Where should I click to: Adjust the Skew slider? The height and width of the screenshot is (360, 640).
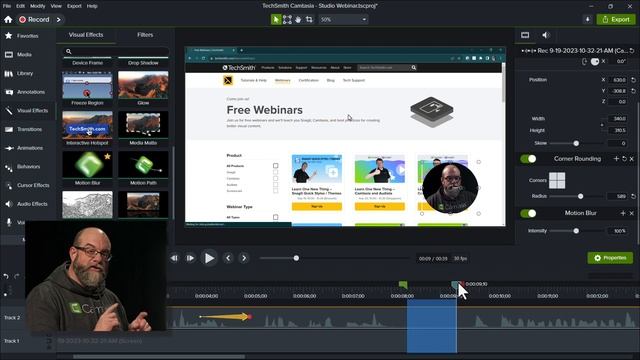(x=576, y=143)
